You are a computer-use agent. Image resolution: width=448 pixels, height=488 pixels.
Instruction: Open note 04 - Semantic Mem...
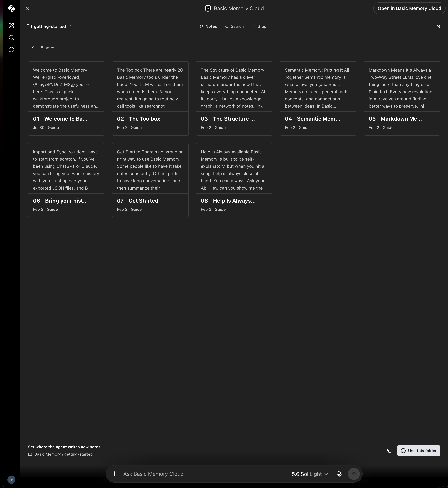click(318, 98)
